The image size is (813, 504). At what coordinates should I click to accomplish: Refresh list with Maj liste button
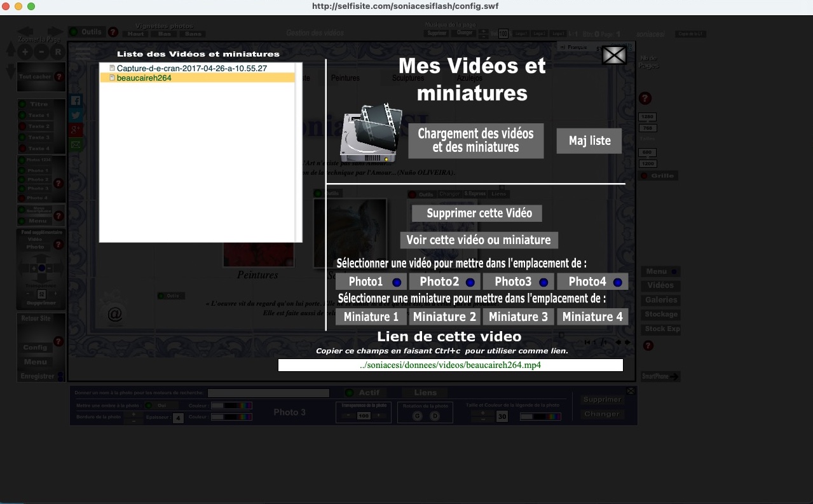point(589,140)
